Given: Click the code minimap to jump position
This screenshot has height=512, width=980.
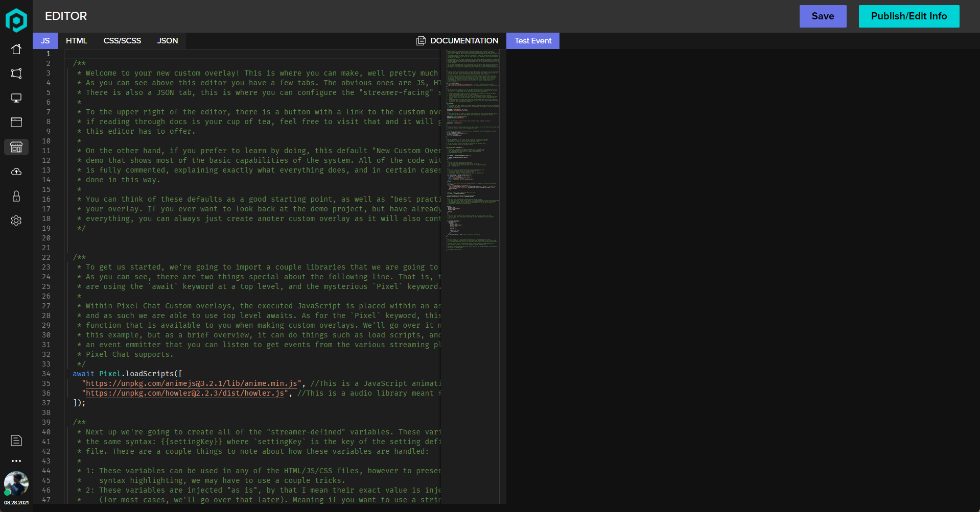Looking at the screenshot, I should click(x=472, y=153).
